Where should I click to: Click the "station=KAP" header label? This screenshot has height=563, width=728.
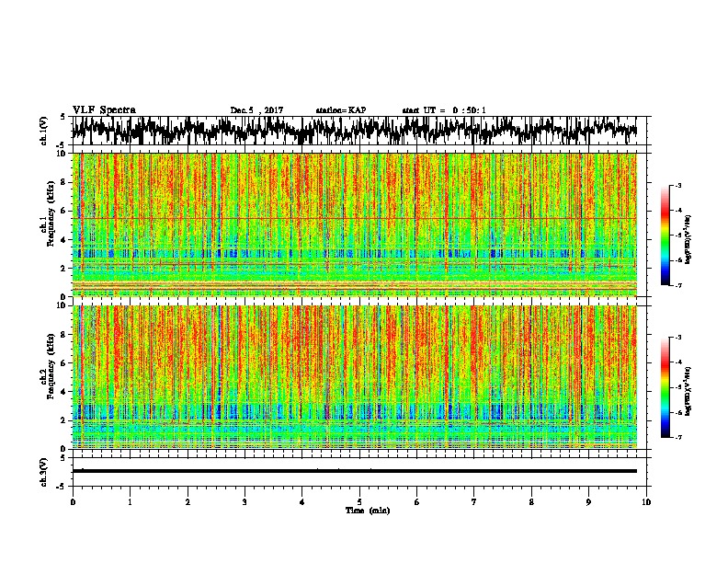coord(341,110)
